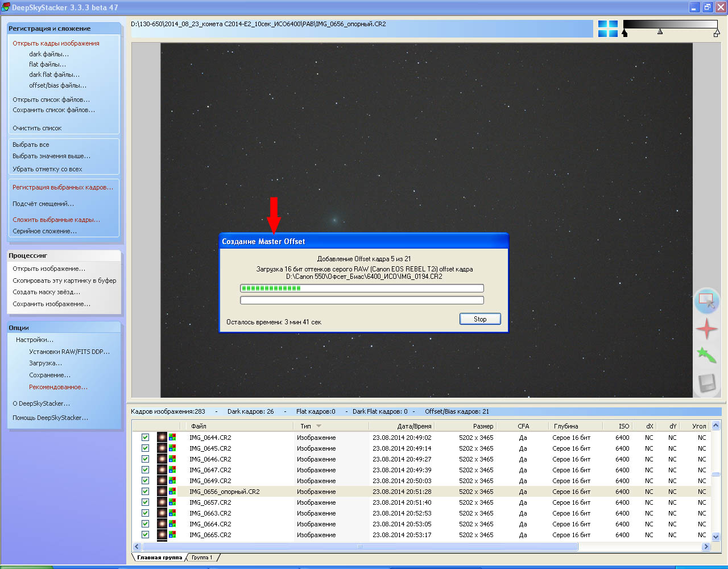Click the RGB color icon for IMG_0647.CR2

[172, 470]
